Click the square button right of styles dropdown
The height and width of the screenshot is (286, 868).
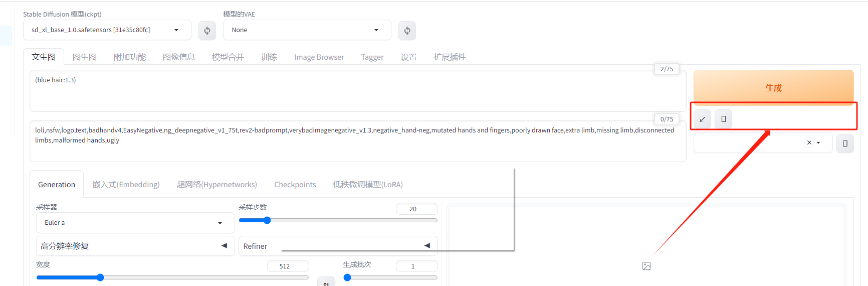click(x=845, y=144)
